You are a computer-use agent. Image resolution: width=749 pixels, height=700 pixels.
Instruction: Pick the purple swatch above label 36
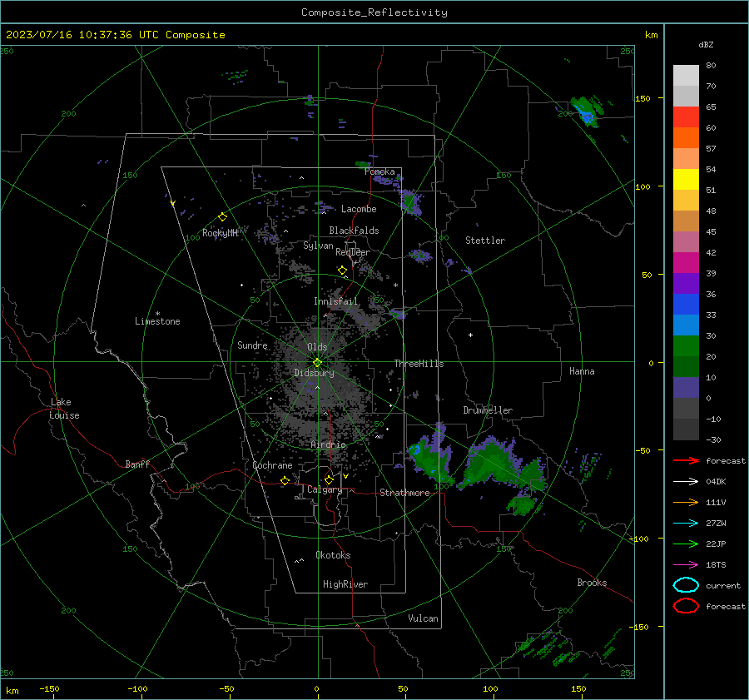click(x=686, y=283)
